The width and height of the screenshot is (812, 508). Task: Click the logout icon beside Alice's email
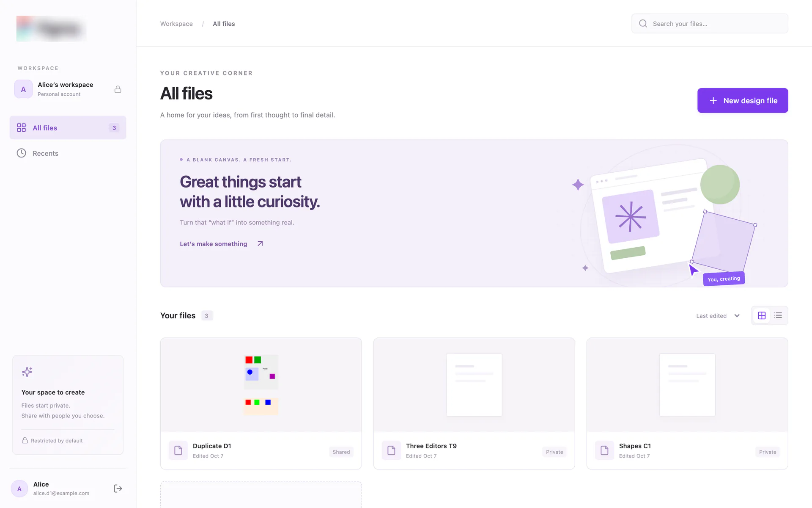coord(118,489)
